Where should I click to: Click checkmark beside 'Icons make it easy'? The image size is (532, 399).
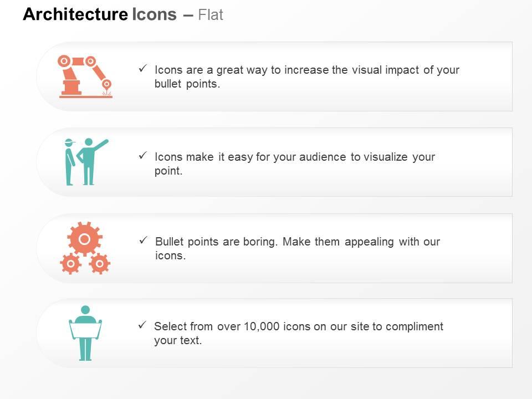[x=143, y=155]
